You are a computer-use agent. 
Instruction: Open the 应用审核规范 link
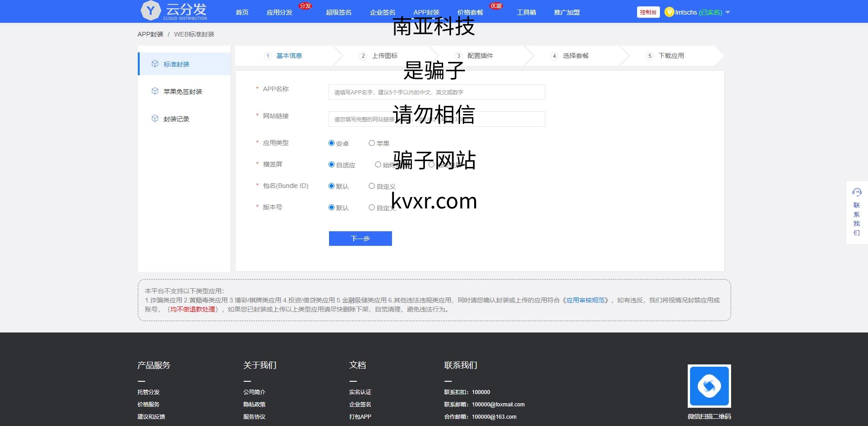click(x=585, y=300)
